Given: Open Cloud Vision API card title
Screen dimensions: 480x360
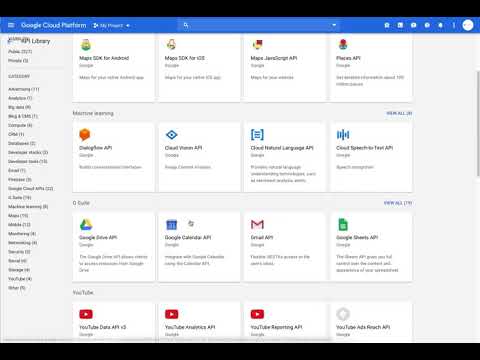Looking at the screenshot, I should [183, 148].
